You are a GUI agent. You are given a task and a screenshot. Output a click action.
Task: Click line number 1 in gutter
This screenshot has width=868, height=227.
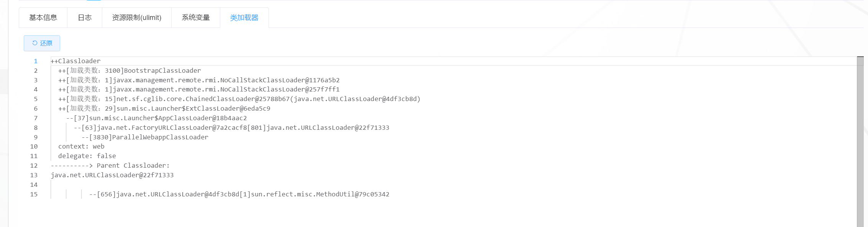[36, 61]
